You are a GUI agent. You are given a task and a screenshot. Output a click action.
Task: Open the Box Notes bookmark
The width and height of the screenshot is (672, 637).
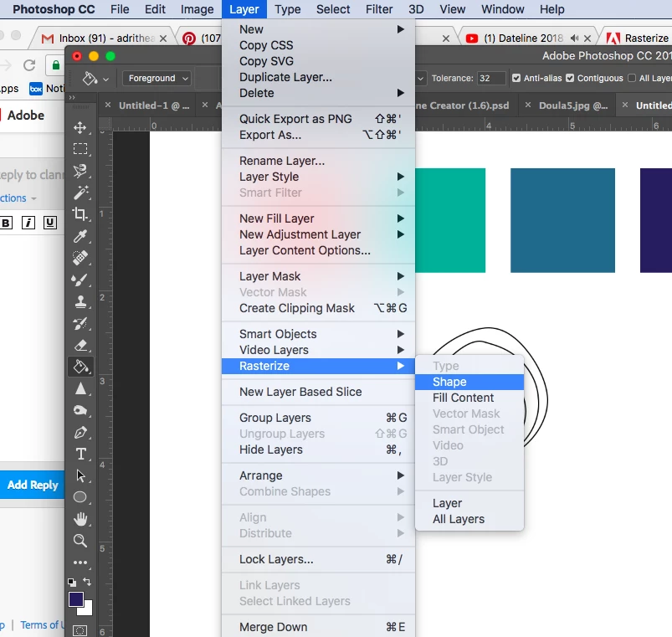tap(47, 89)
